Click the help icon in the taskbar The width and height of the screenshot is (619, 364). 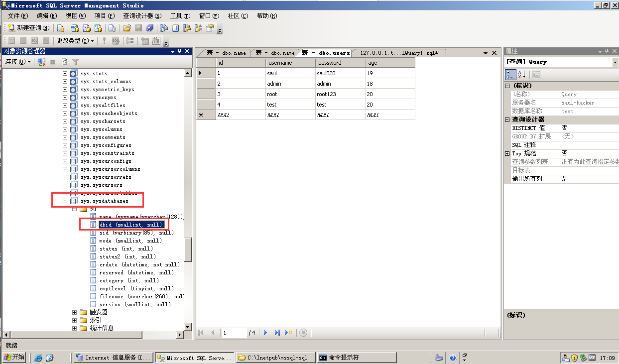click(453, 358)
